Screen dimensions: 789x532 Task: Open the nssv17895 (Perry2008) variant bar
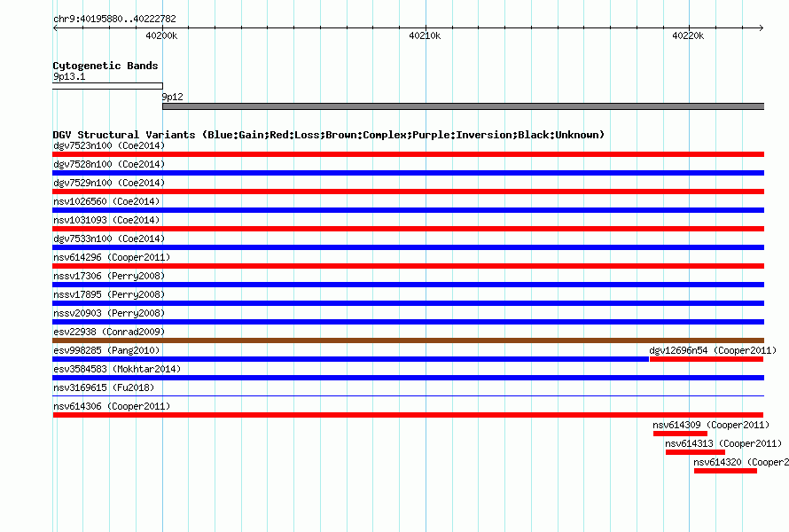coord(408,303)
